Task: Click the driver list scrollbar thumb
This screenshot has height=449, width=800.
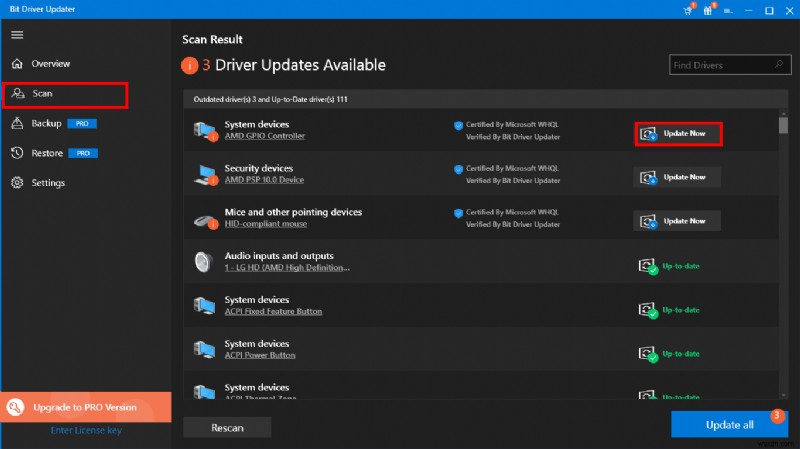Action: [x=783, y=126]
